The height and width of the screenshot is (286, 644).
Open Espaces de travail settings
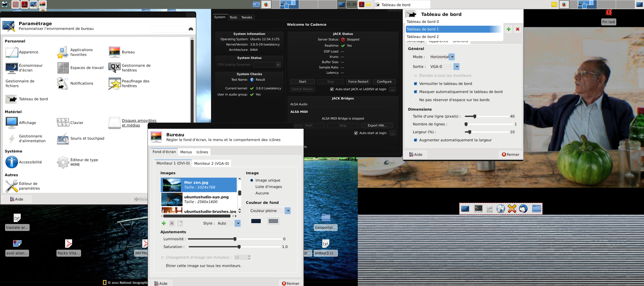(63, 68)
